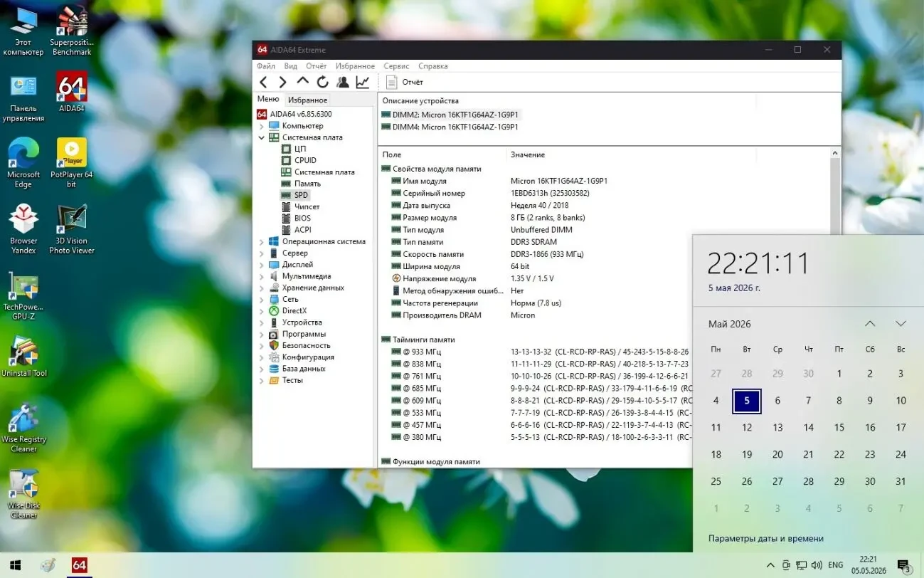924x578 pixels.
Task: Open the Windows Start menu
Action: pos(14,565)
